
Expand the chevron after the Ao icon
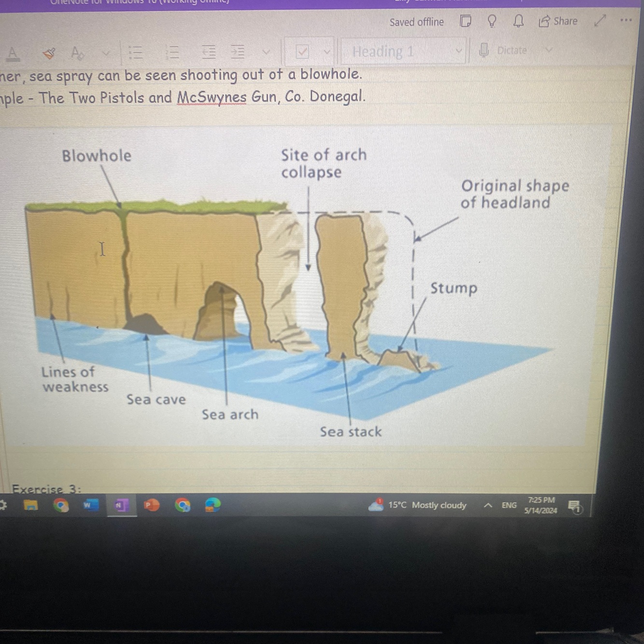click(x=106, y=53)
